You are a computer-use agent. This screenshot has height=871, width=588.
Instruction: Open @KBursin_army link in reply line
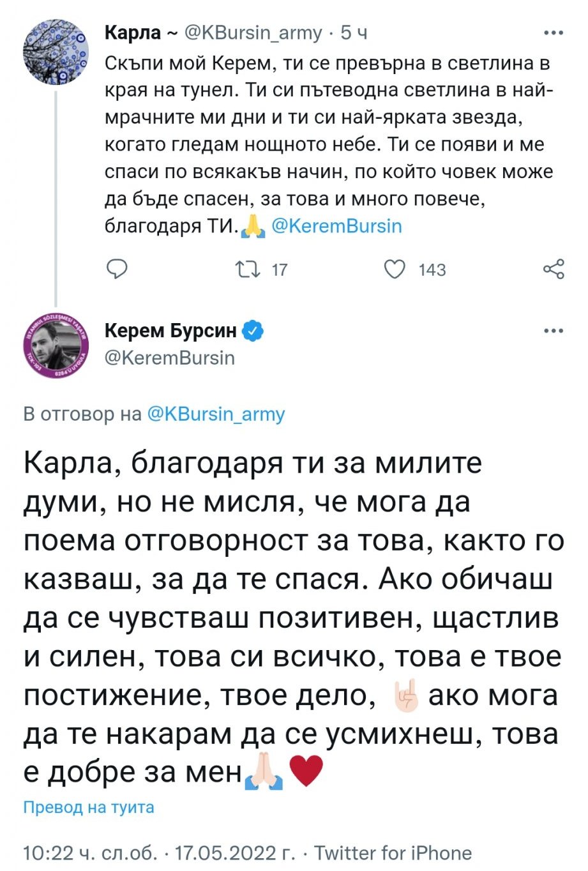point(216,414)
